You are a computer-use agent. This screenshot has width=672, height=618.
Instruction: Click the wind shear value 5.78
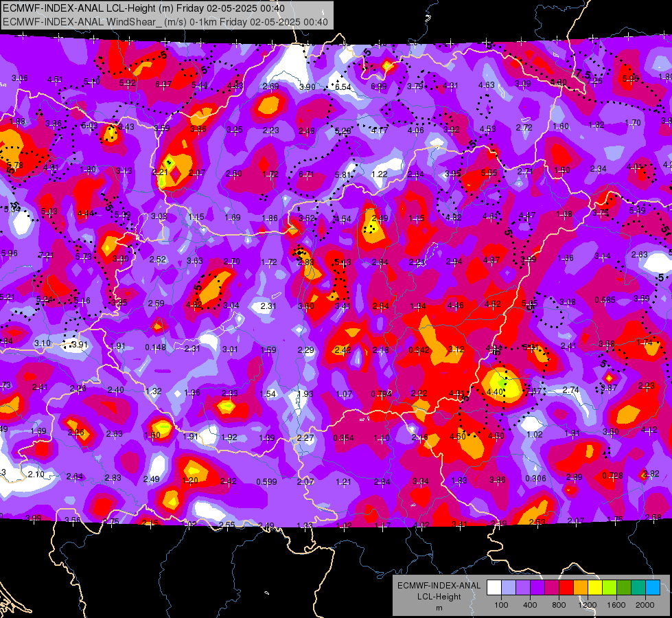tap(15, 165)
